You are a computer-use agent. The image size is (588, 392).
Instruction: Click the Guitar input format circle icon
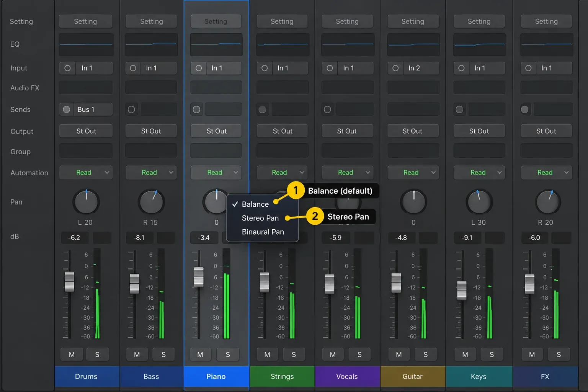(395, 68)
